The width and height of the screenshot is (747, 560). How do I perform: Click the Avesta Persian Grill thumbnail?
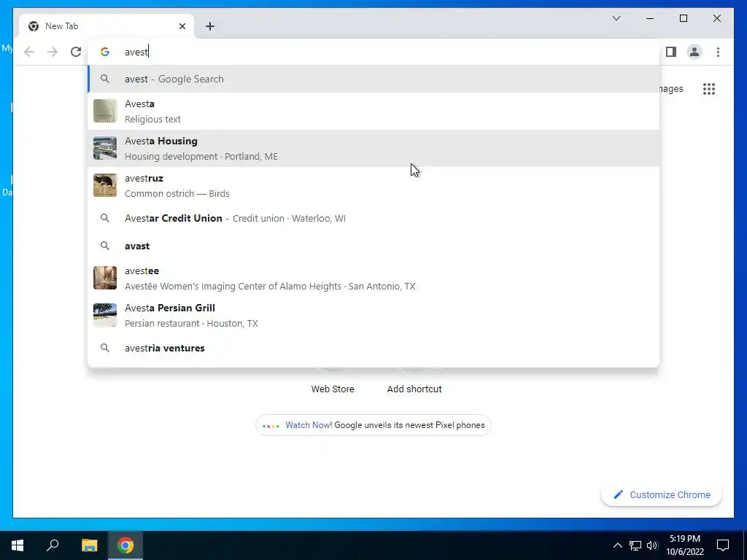[x=105, y=315]
